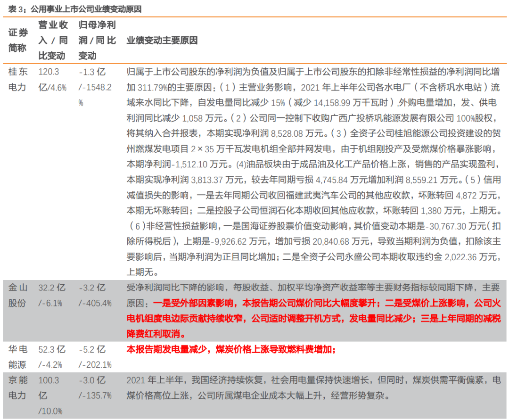Click the 120.3亿/4.6% revenue cell

point(52,79)
